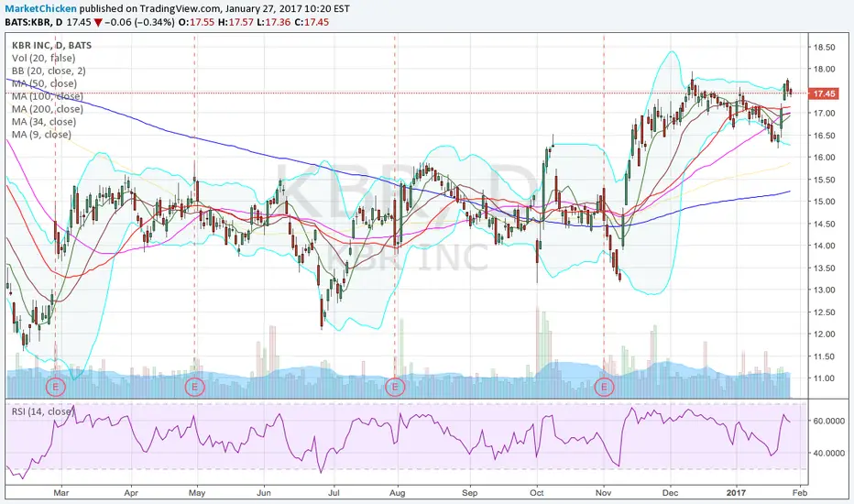Click the 17.00 price axis label
Screen dimensions: 854x504
tap(824, 114)
